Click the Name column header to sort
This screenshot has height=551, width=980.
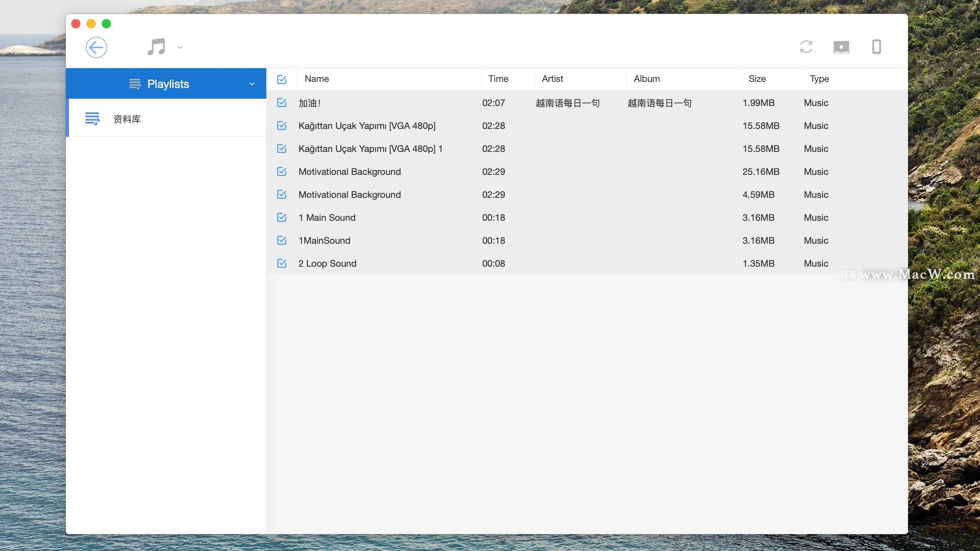pyautogui.click(x=316, y=79)
